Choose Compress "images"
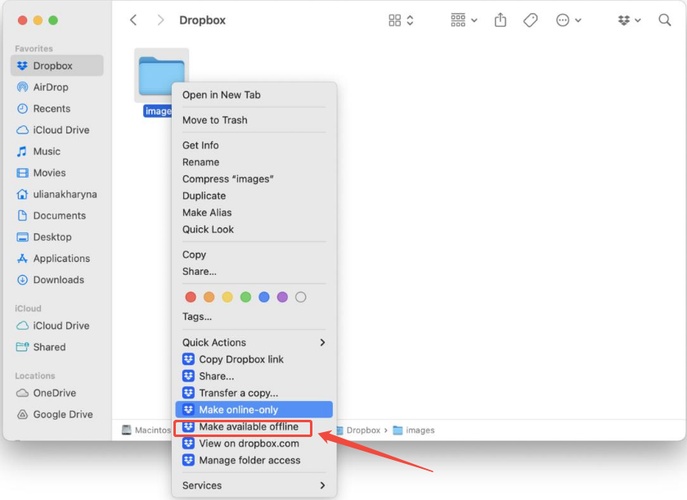 (254, 179)
